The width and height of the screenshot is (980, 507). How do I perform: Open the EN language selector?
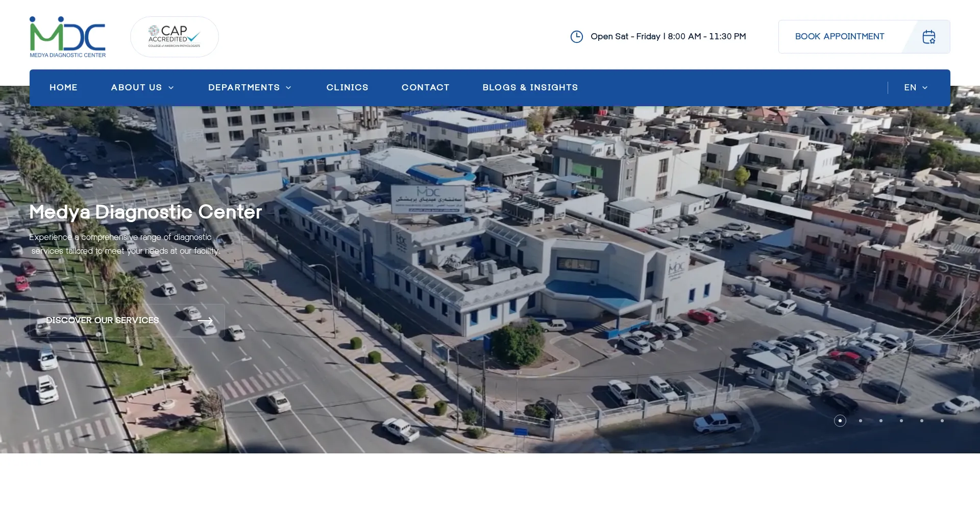[x=916, y=88]
